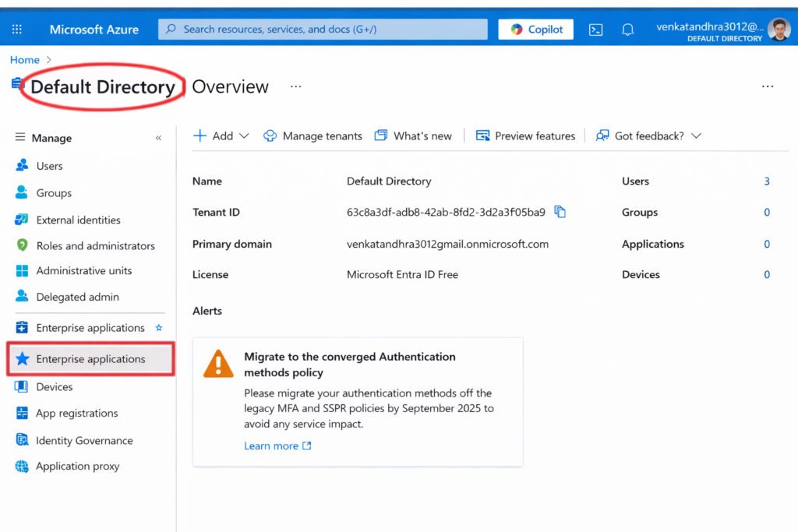Focus the Search resources, services, and docs box

[323, 29]
